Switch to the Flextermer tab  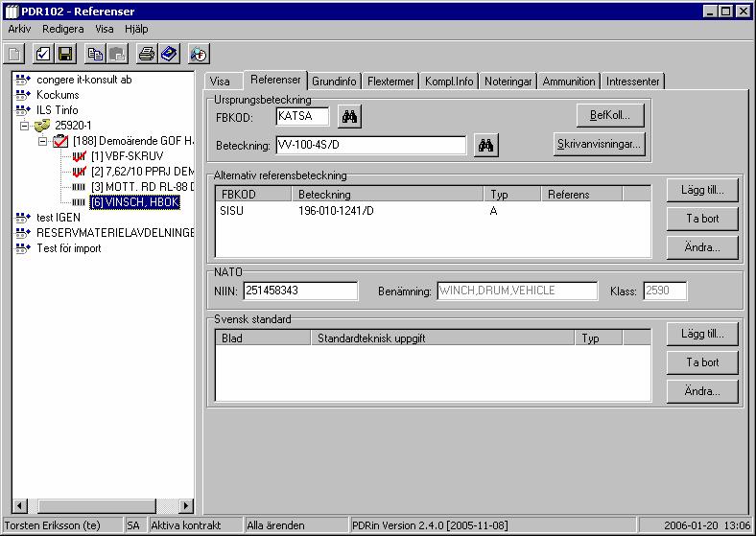pyautogui.click(x=390, y=82)
